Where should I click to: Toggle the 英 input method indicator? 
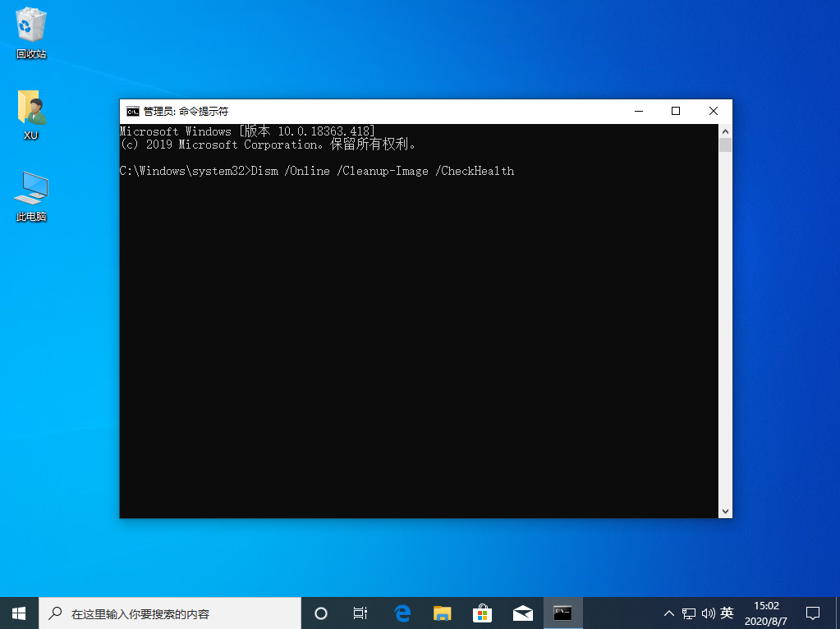click(727, 613)
